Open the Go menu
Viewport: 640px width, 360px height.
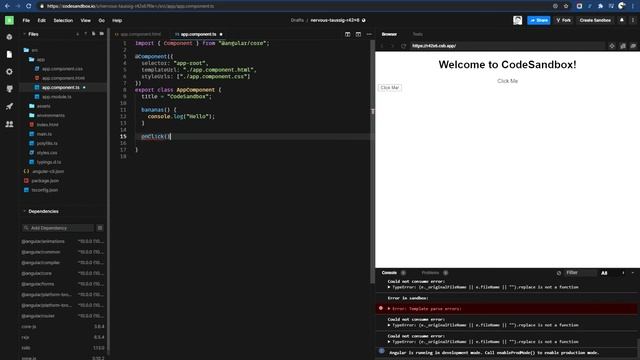pyautogui.click(x=102, y=20)
